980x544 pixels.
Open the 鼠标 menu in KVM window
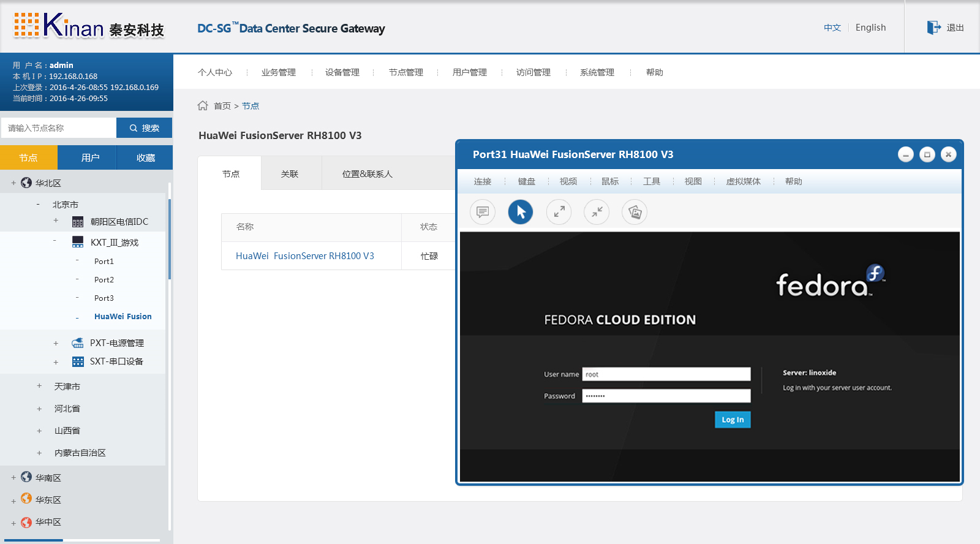(x=610, y=181)
